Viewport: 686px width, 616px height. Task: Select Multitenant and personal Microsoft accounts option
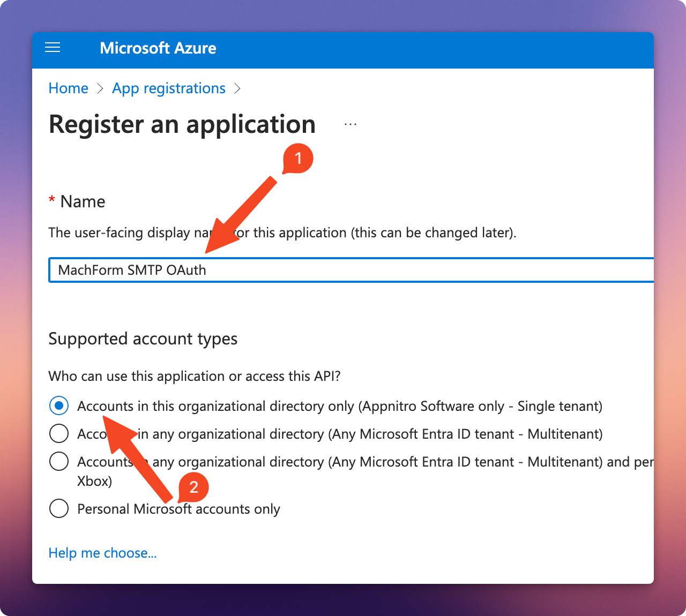[x=59, y=461]
